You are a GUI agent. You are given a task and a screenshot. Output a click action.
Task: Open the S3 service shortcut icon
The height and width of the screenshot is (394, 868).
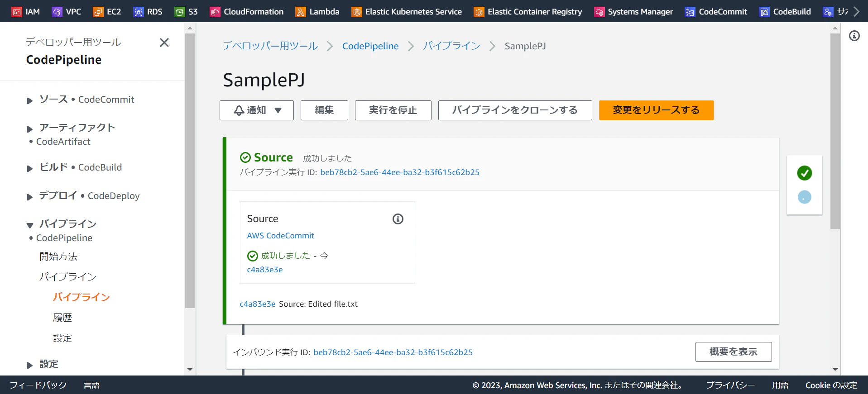[180, 12]
